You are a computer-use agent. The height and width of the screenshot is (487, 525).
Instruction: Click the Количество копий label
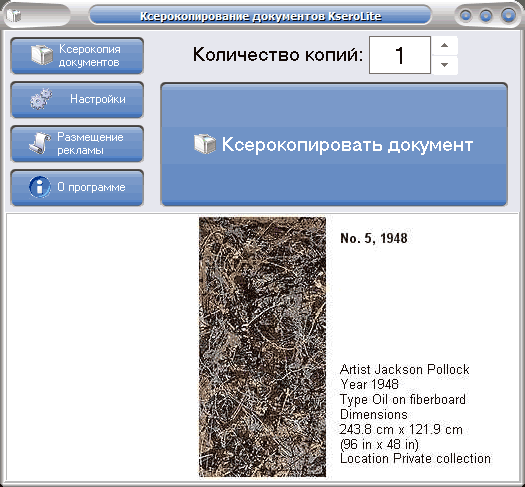click(278, 55)
